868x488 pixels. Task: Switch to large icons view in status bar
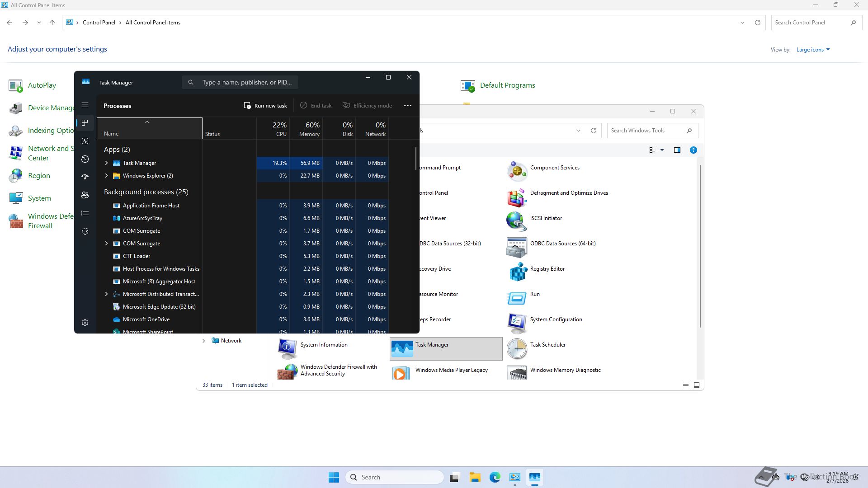(x=696, y=385)
